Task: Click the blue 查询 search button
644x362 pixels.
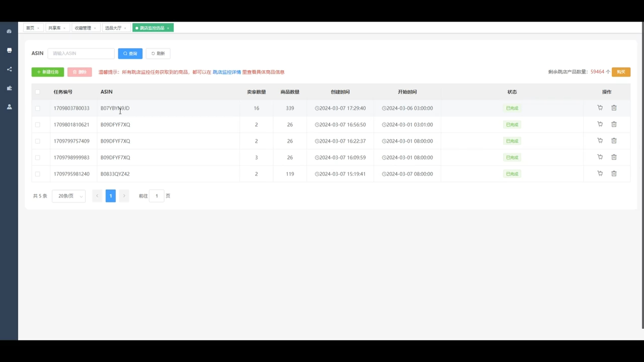Action: point(130,53)
